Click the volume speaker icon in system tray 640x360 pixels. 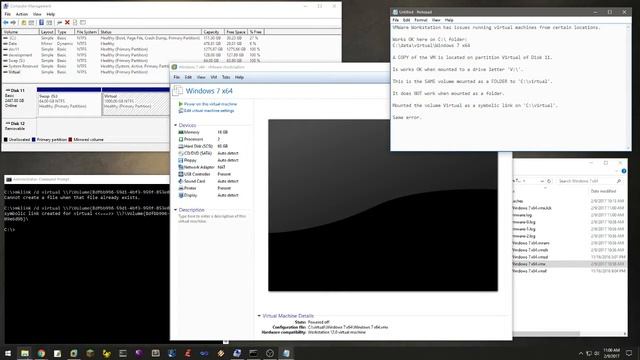(x=597, y=353)
